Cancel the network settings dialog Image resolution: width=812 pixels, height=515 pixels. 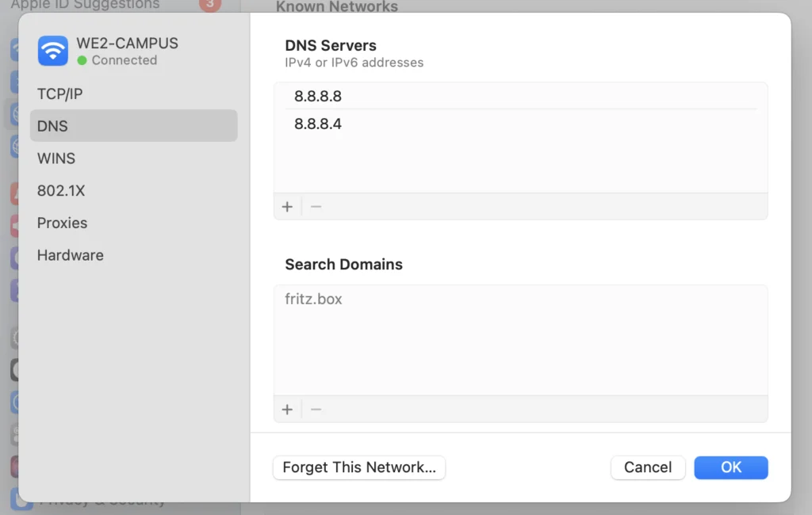pos(648,467)
